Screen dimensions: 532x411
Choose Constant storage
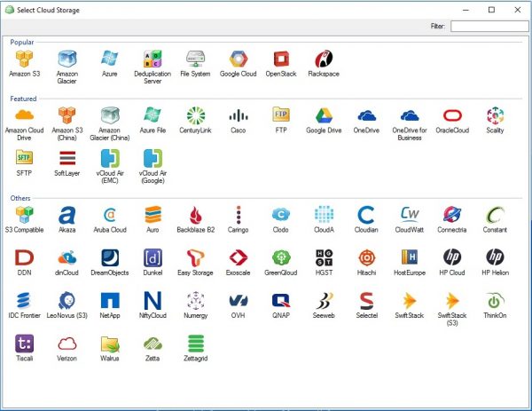coord(495,215)
